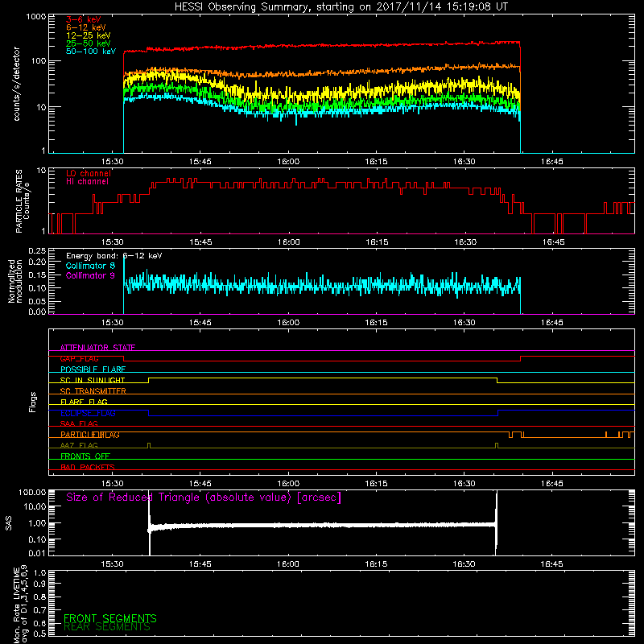This screenshot has width=644, height=644.
Task: Select the orange '6-12 keV' legend label
Action: 86,27
